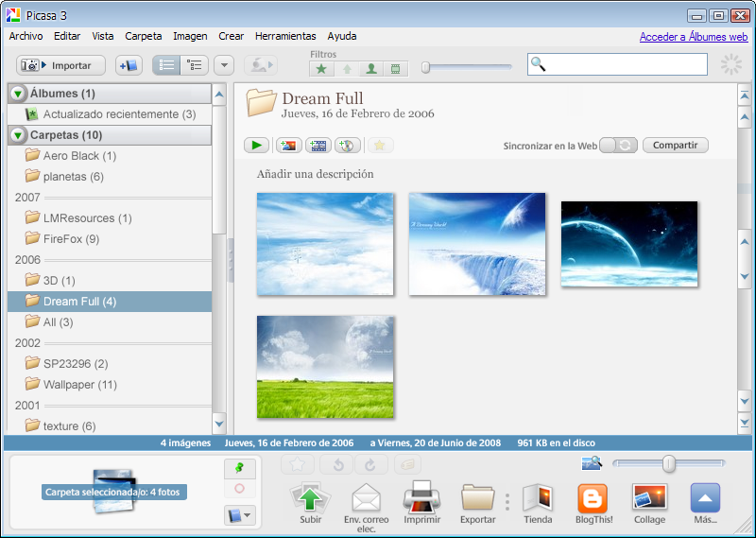The image size is (756, 538).
Task: Click the Exportar folder icon
Action: [x=478, y=497]
